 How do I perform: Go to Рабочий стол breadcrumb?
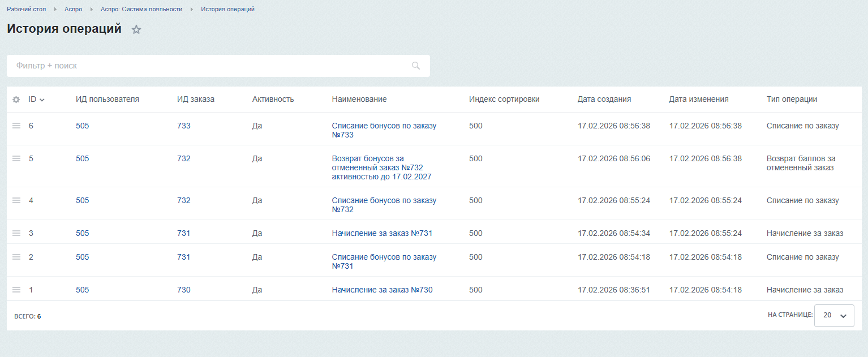(27, 10)
